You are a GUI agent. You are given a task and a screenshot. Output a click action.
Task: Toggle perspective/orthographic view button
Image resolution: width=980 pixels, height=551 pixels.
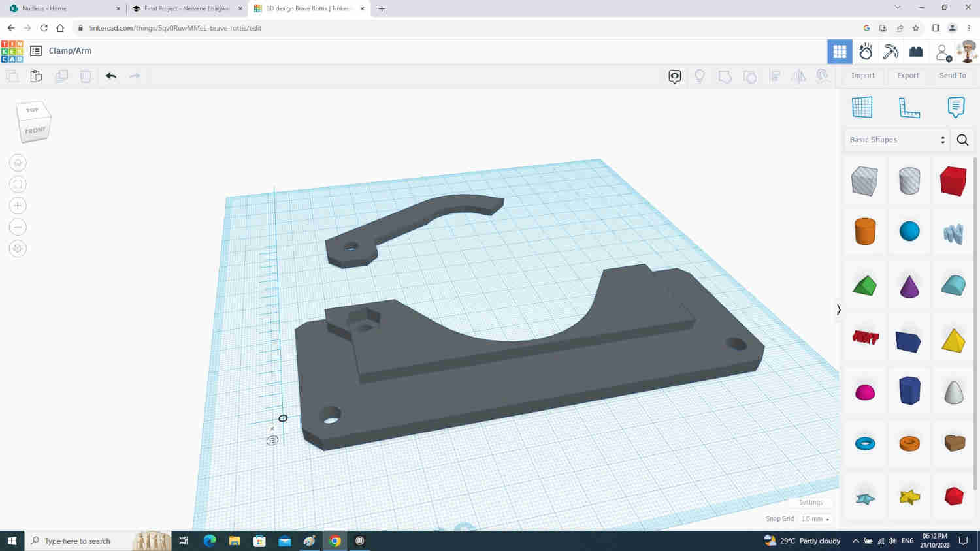18,249
